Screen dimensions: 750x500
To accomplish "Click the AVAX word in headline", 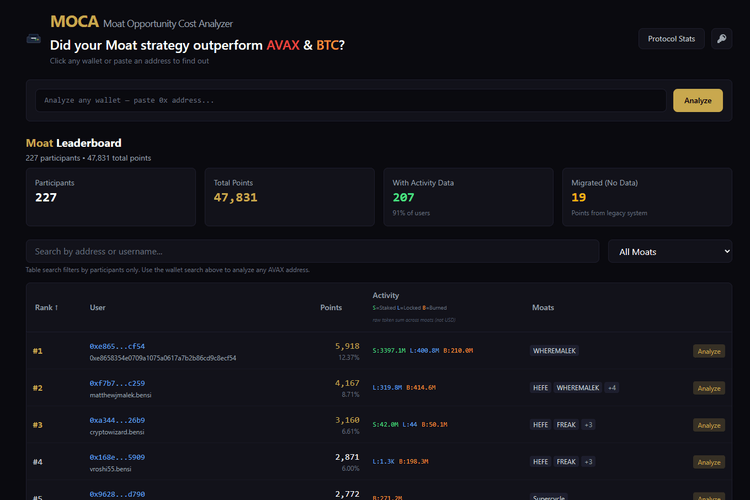I will coord(283,45).
